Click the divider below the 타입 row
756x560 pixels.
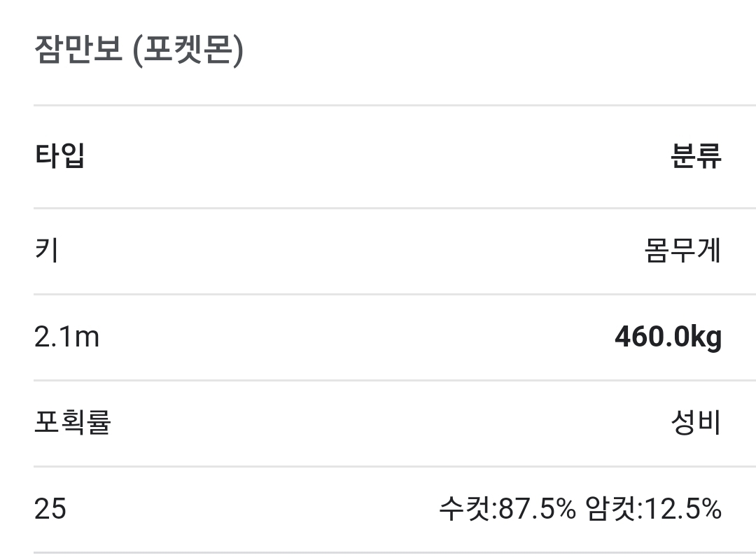pyautogui.click(x=395, y=208)
